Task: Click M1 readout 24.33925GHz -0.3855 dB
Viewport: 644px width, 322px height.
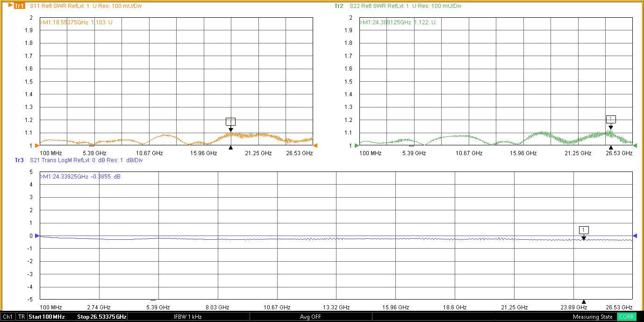Action: [x=80, y=177]
